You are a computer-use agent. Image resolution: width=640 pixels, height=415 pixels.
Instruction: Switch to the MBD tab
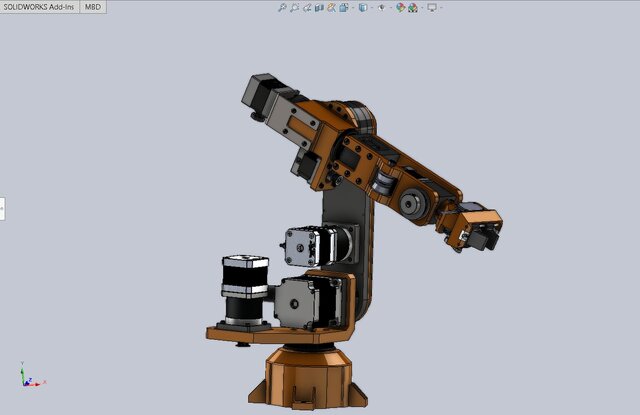pyautogui.click(x=93, y=6)
